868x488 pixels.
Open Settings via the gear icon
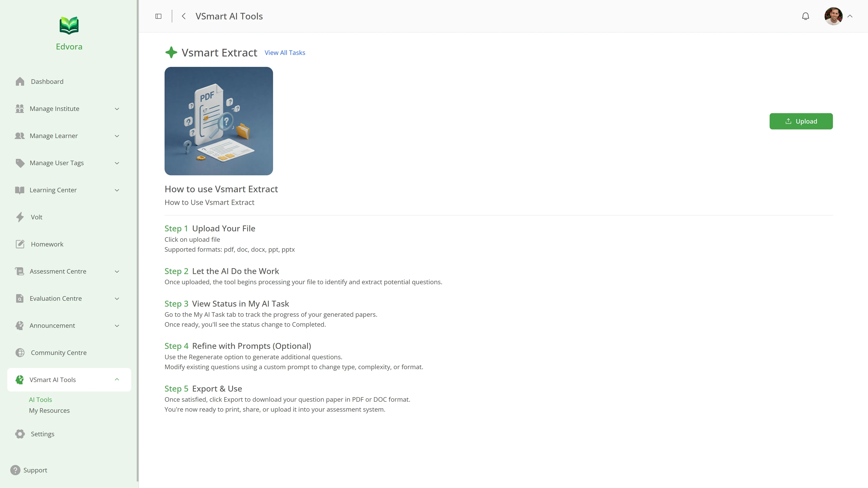(20, 434)
